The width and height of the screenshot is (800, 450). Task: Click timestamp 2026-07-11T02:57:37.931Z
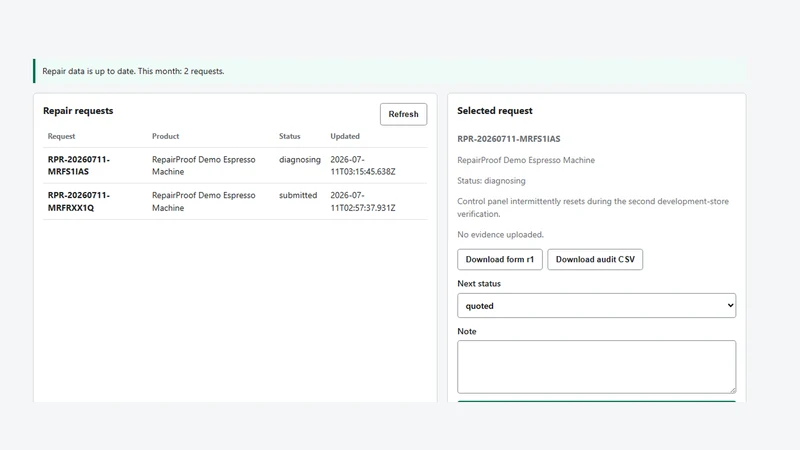[x=362, y=202]
